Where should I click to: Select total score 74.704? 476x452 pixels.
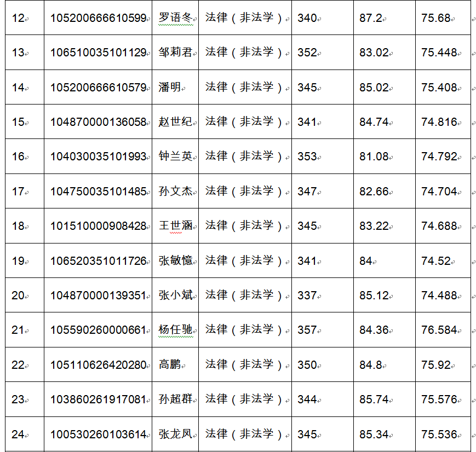tap(439, 192)
